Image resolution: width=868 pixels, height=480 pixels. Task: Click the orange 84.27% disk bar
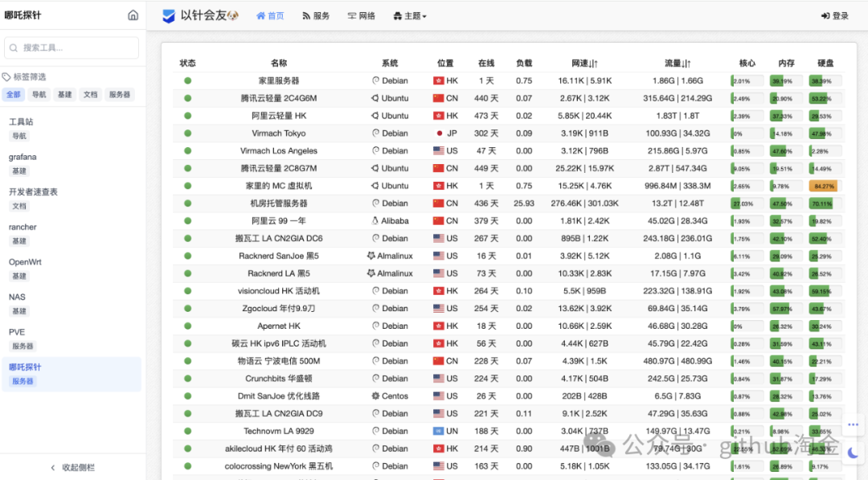pos(824,186)
